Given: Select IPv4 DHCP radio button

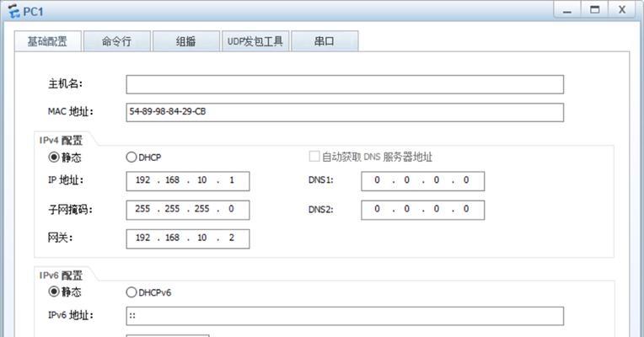Looking at the screenshot, I should 131,157.
